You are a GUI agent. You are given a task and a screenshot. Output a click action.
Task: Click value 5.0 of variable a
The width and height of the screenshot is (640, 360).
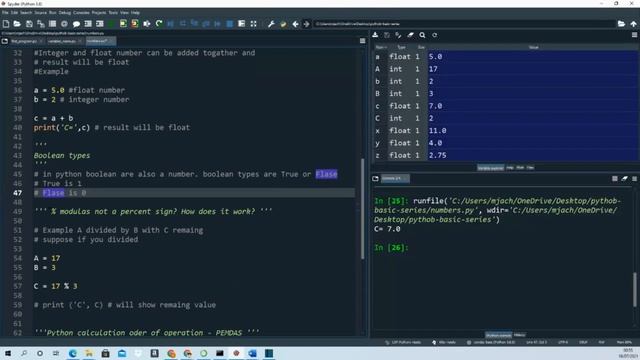[x=436, y=57]
